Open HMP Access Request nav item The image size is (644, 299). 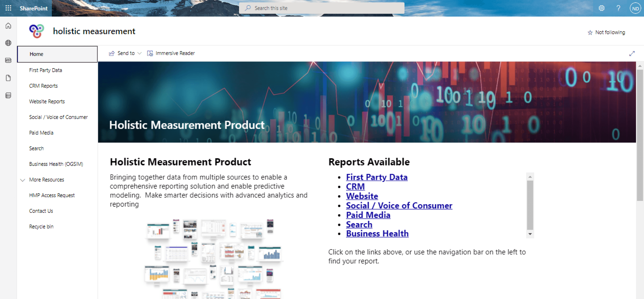[x=52, y=195]
